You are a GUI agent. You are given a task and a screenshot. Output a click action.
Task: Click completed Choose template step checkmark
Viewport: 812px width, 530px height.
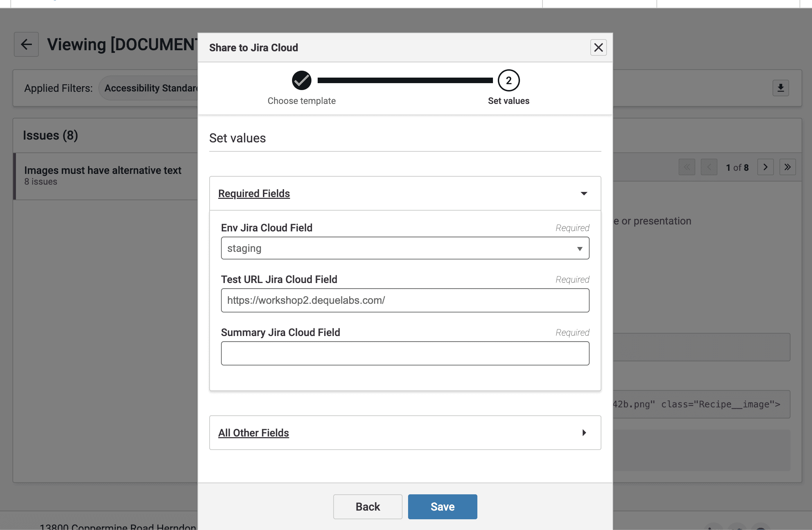pyautogui.click(x=301, y=80)
